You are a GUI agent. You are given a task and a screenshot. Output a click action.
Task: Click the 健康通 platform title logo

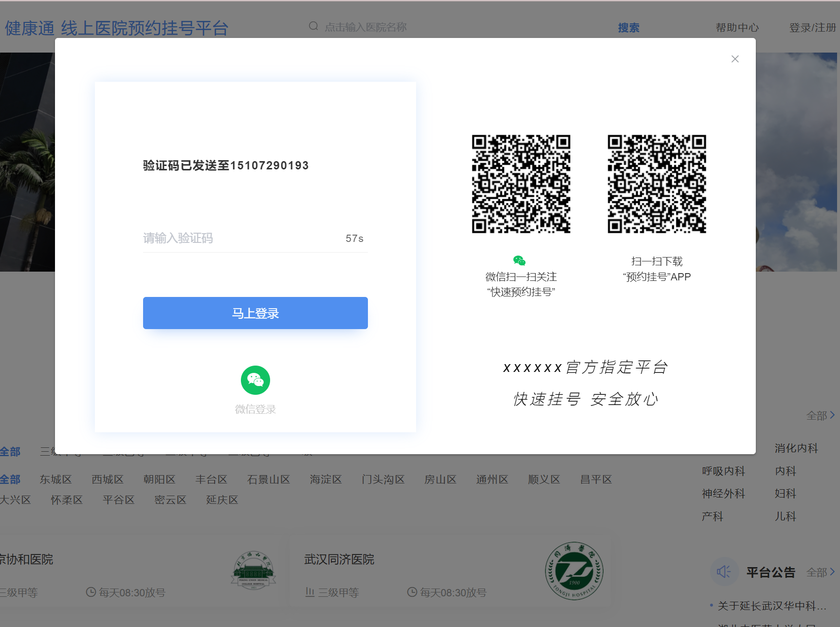tap(117, 28)
